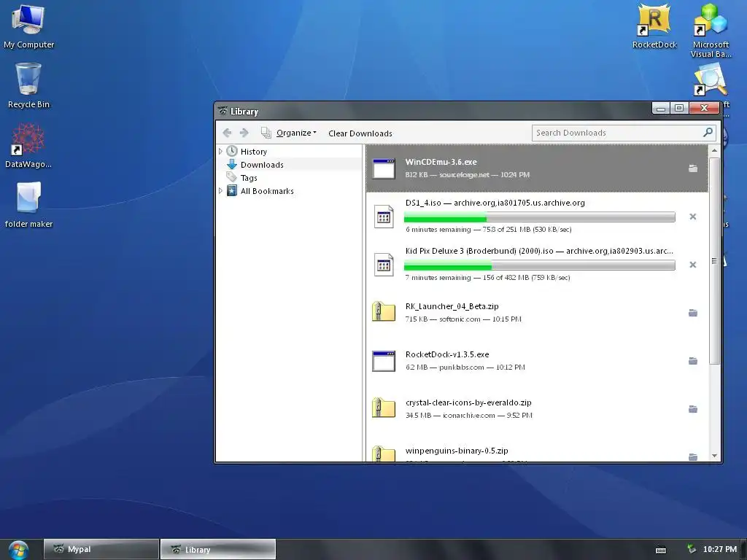Select Tags in the sidebar
747x560 pixels.
coord(249,178)
